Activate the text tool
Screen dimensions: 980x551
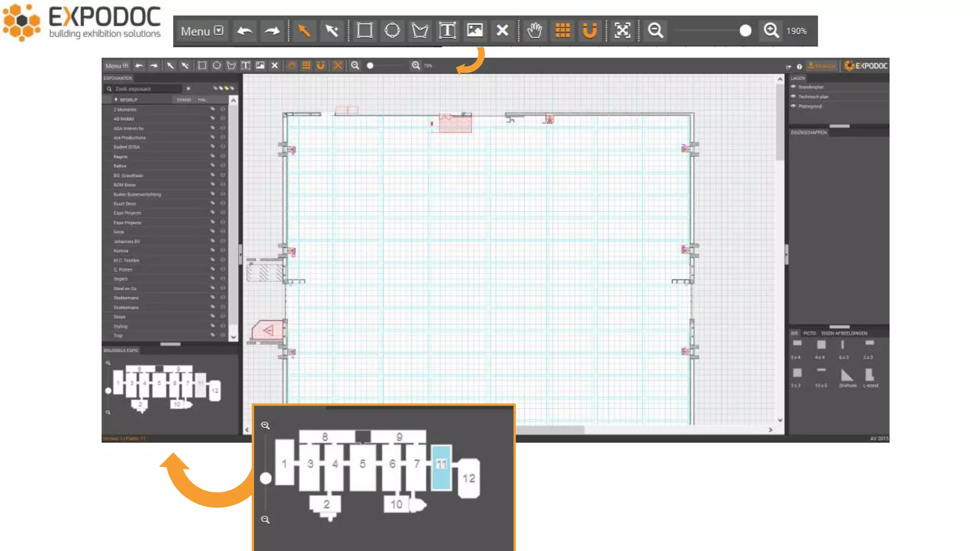pyautogui.click(x=447, y=31)
